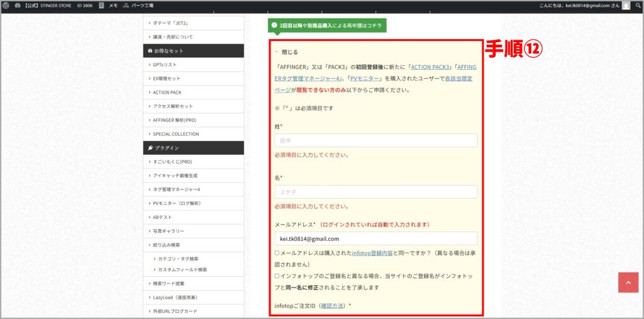Open パーツ工場 in the admin bar
This screenshot has height=319, width=644.
[126, 5]
